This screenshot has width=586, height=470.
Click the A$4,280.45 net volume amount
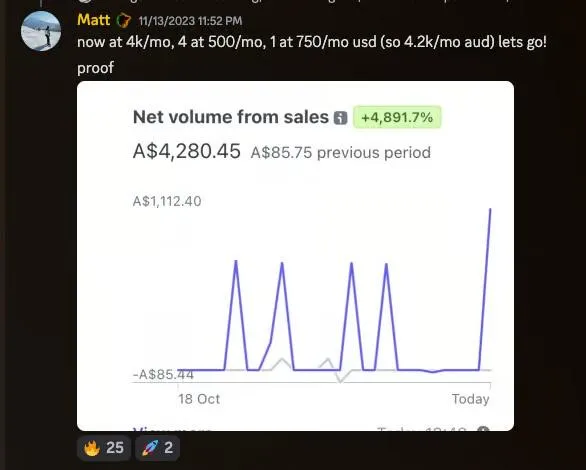[186, 151]
